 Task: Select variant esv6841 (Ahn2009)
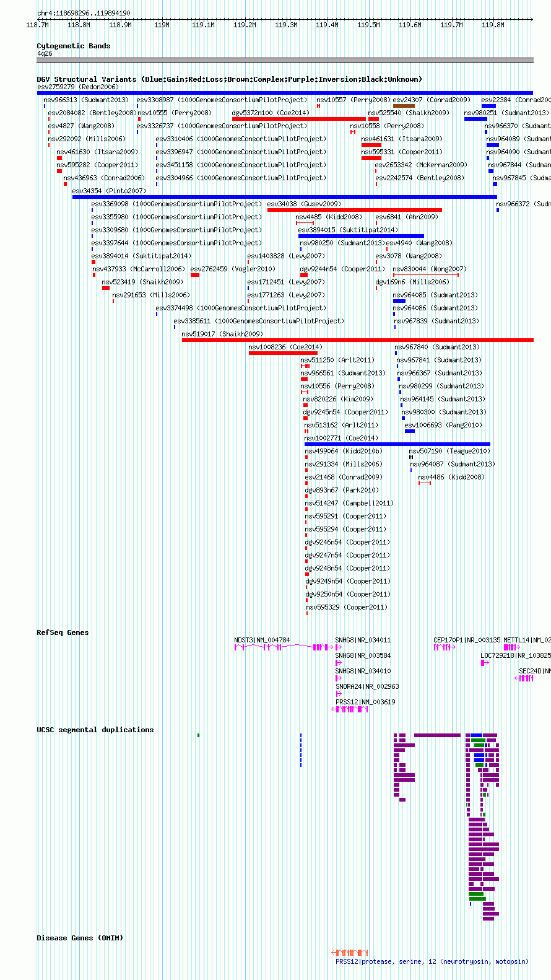click(406, 217)
